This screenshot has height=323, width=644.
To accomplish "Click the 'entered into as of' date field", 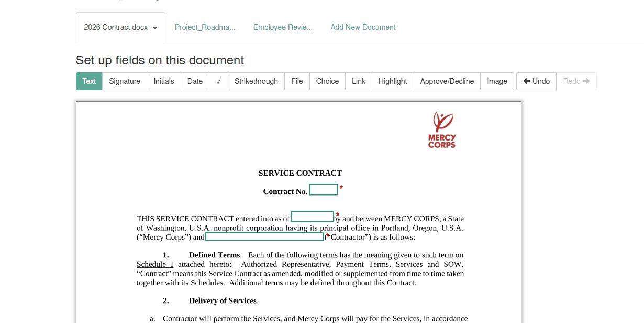I will coord(313,217).
